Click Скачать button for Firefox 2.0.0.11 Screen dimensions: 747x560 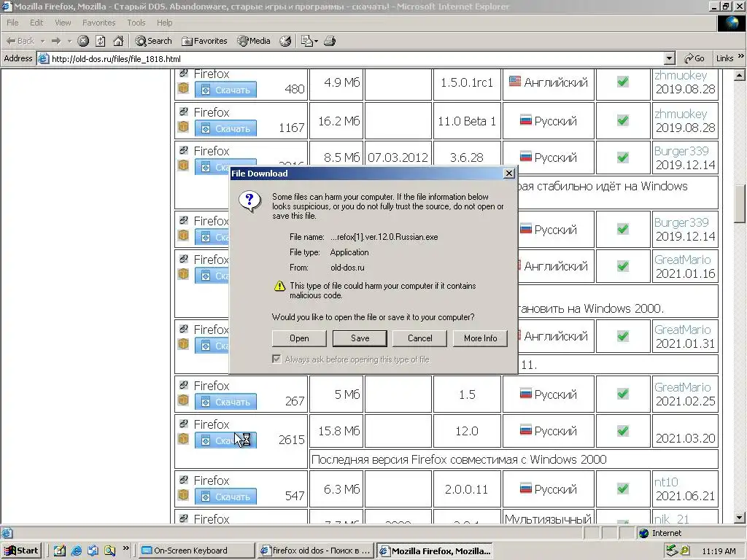225,497
